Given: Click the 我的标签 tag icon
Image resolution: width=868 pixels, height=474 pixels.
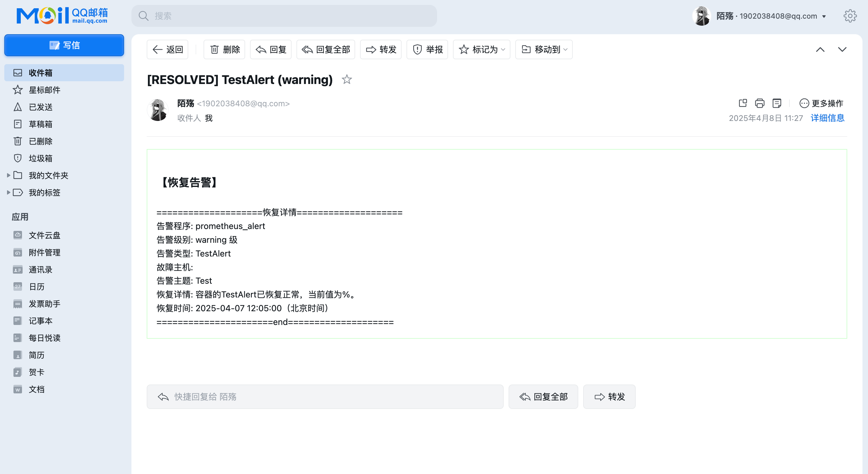Looking at the screenshot, I should tap(17, 192).
